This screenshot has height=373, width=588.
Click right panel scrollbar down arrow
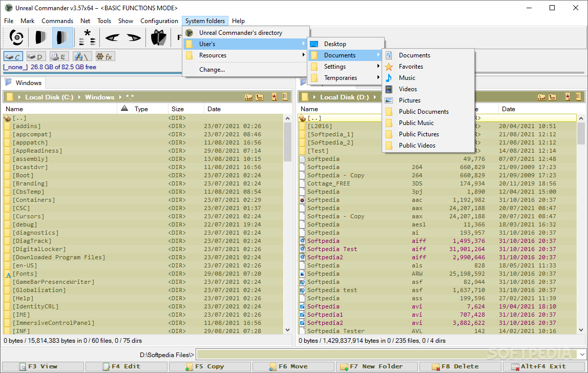[581, 330]
